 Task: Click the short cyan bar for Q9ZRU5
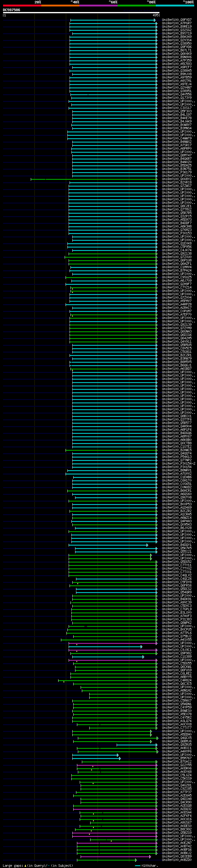(x=137, y=745)
